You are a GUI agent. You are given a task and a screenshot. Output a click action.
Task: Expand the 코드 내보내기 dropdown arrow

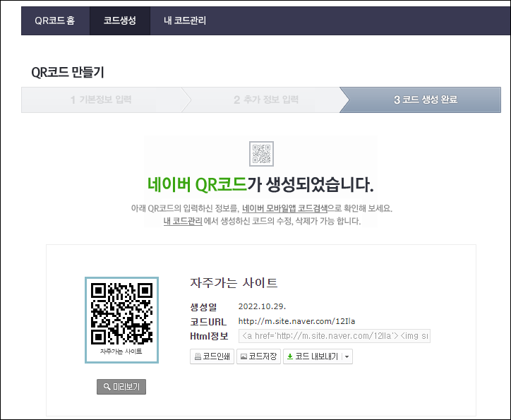pos(347,356)
